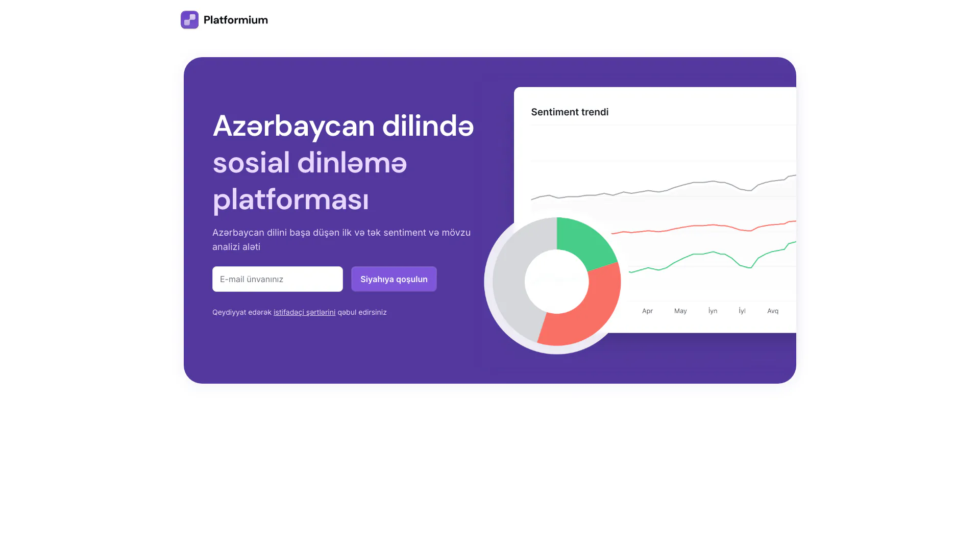Click the white center of donut chart
Image resolution: width=980 pixels, height=551 pixels.
coord(556,282)
